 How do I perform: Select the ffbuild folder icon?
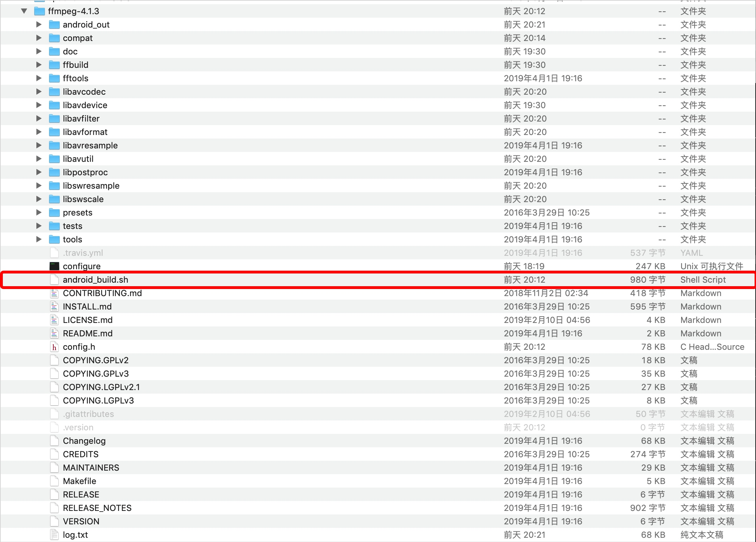point(54,65)
